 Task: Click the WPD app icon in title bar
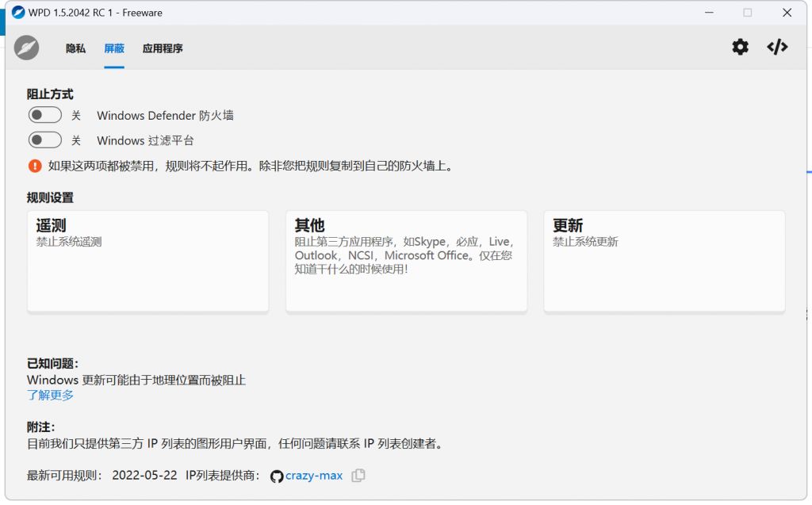tap(18, 13)
